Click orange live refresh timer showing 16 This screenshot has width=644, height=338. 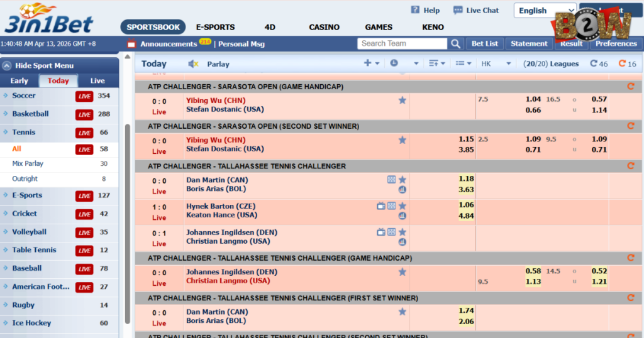[627, 63]
